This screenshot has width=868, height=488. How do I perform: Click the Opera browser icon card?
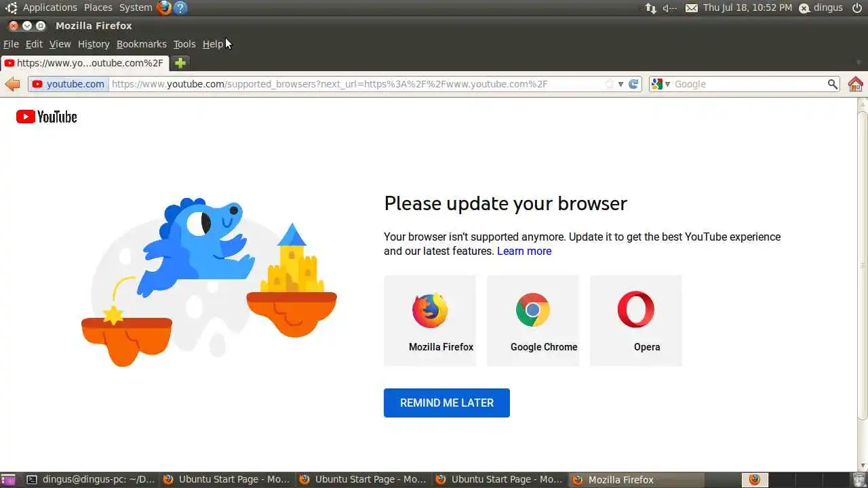point(636,321)
